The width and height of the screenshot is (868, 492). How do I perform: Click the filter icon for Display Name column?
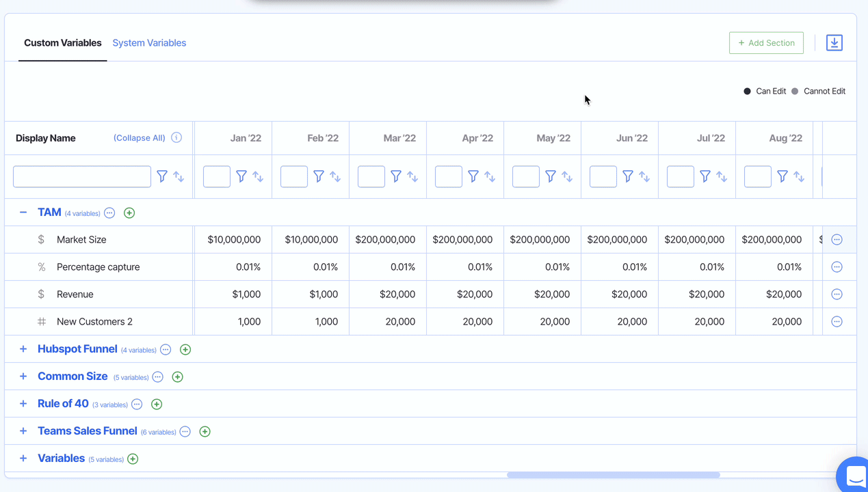click(162, 176)
